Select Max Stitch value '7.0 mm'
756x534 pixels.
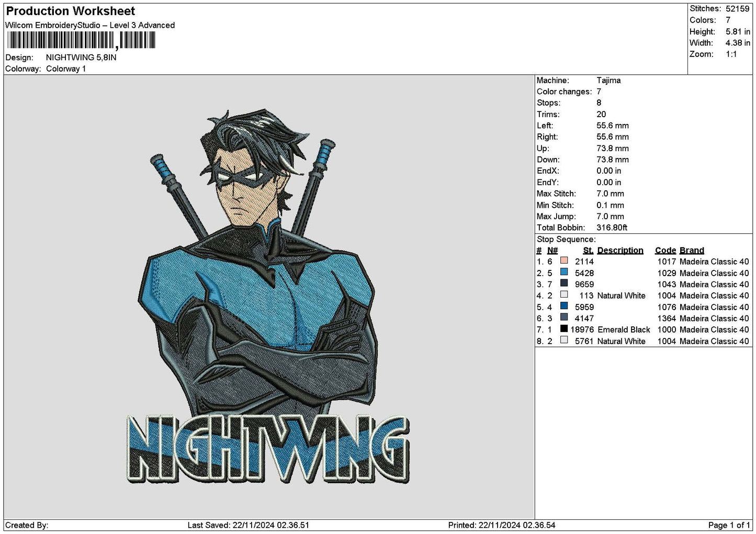click(x=610, y=194)
